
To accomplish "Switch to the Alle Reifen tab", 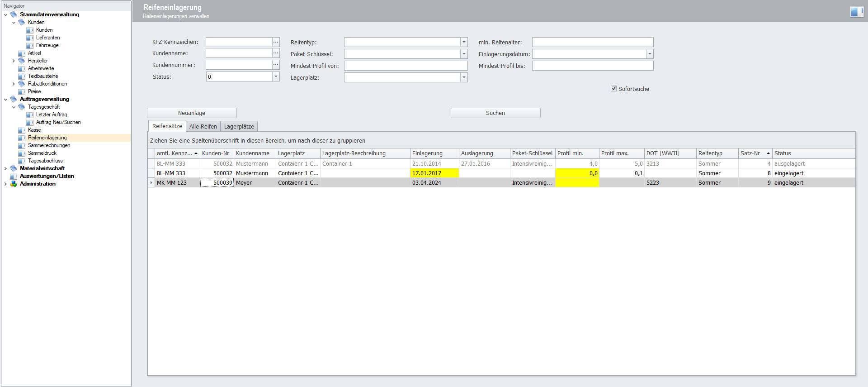I will tap(203, 127).
